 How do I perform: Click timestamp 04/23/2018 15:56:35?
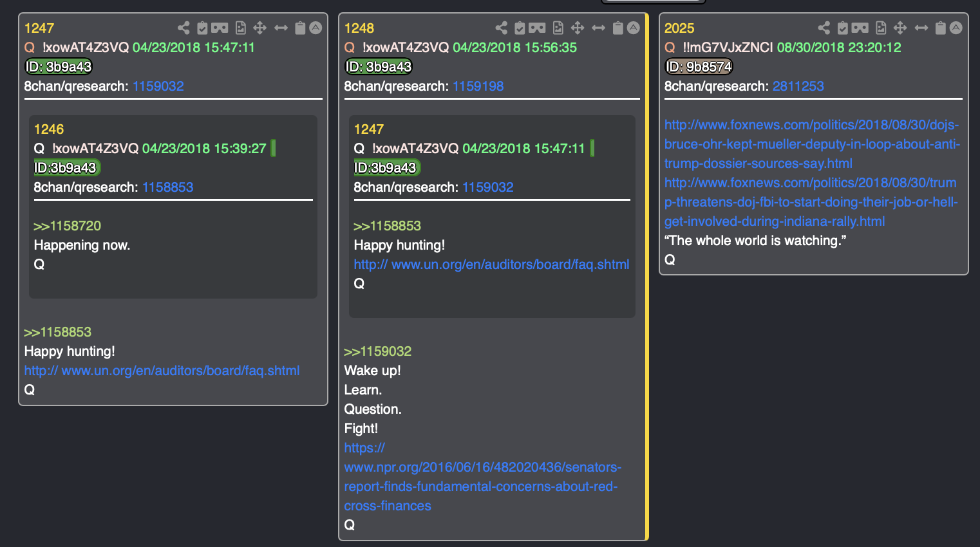coord(515,48)
